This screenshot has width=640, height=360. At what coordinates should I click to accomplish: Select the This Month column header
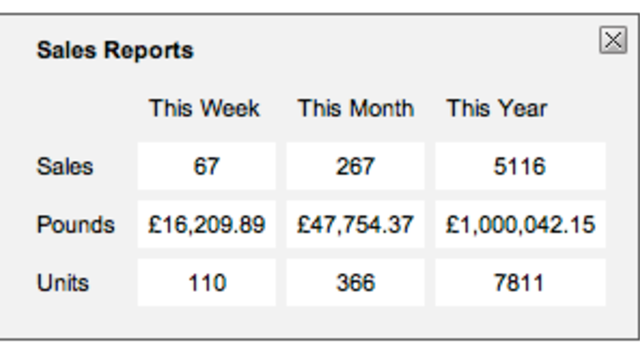click(x=356, y=108)
